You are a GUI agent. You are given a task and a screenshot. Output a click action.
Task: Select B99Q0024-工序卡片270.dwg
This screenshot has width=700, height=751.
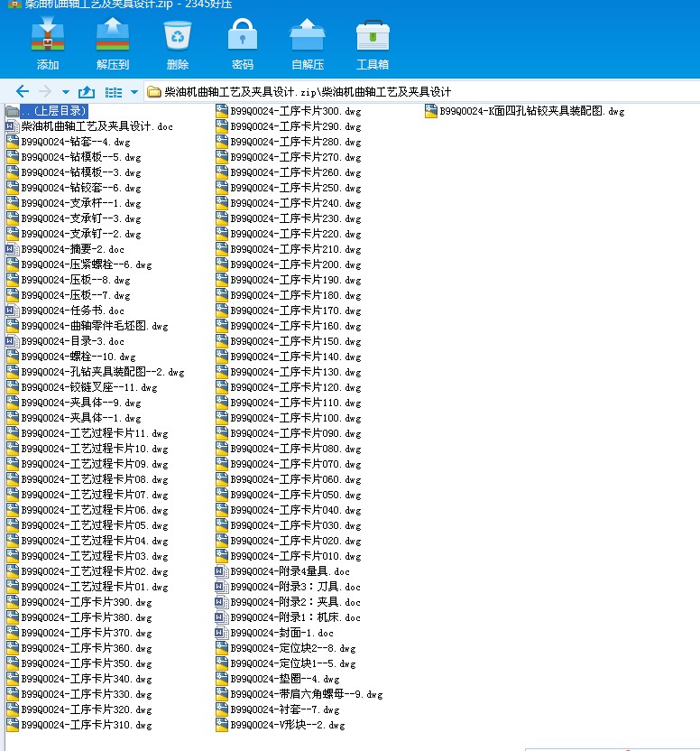click(289, 157)
